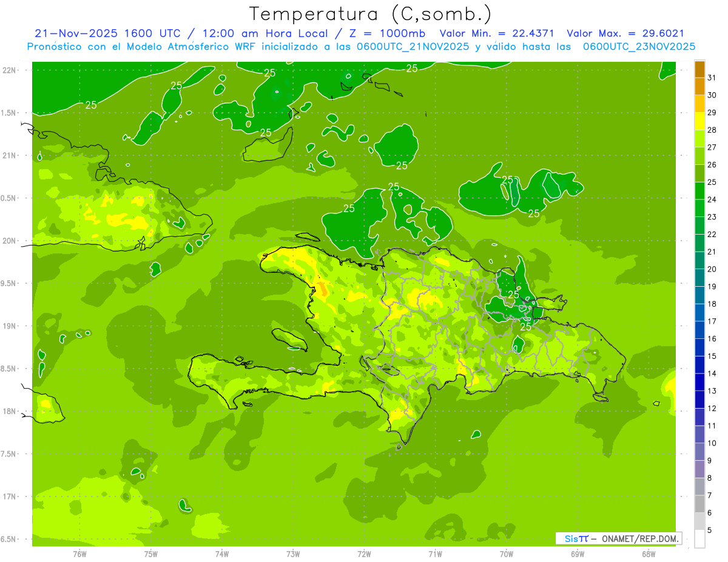Click the 68W longitude axis label
The height and width of the screenshot is (562, 728).
[649, 554]
